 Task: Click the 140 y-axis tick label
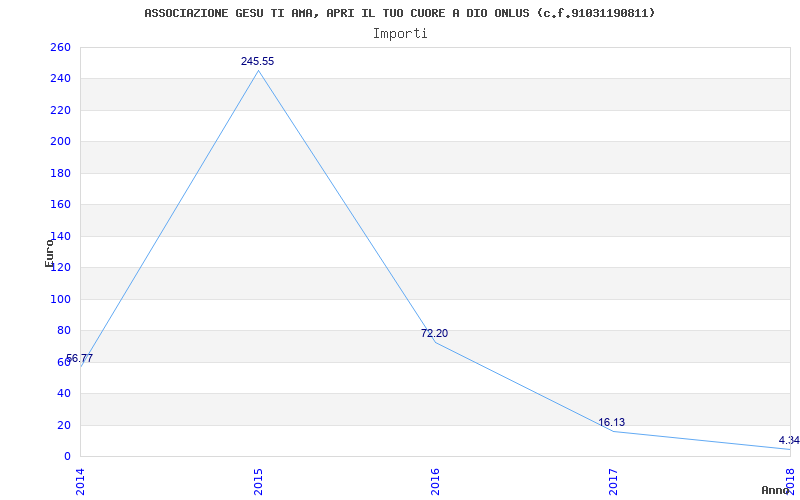tap(60, 236)
